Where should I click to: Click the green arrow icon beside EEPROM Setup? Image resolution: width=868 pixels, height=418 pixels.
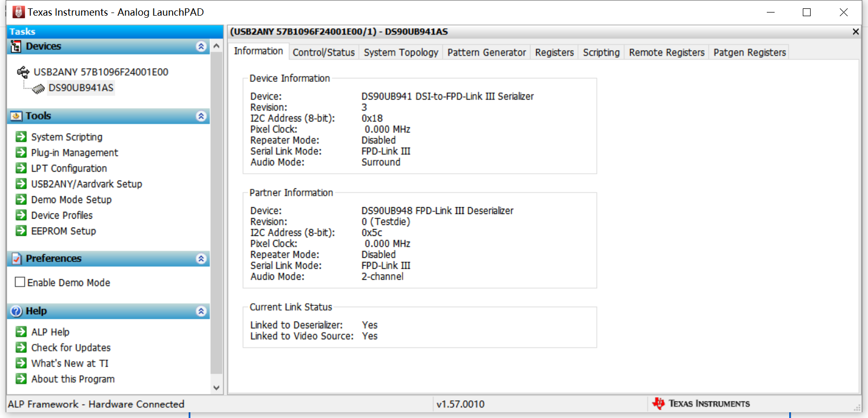[x=21, y=231]
